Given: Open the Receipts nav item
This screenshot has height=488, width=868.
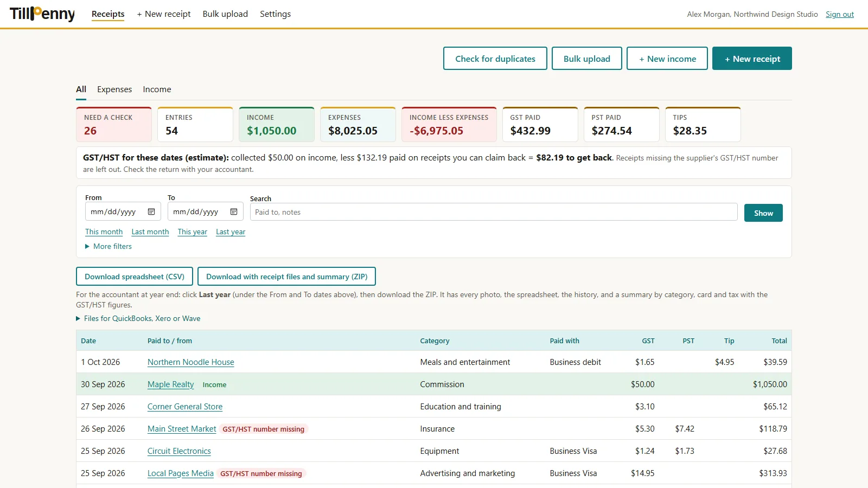Looking at the screenshot, I should pos(108,14).
